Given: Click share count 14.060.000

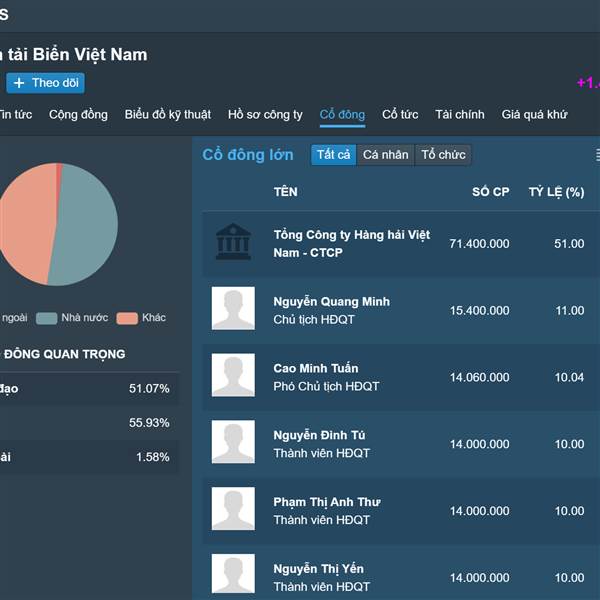Looking at the screenshot, I should click(479, 377).
